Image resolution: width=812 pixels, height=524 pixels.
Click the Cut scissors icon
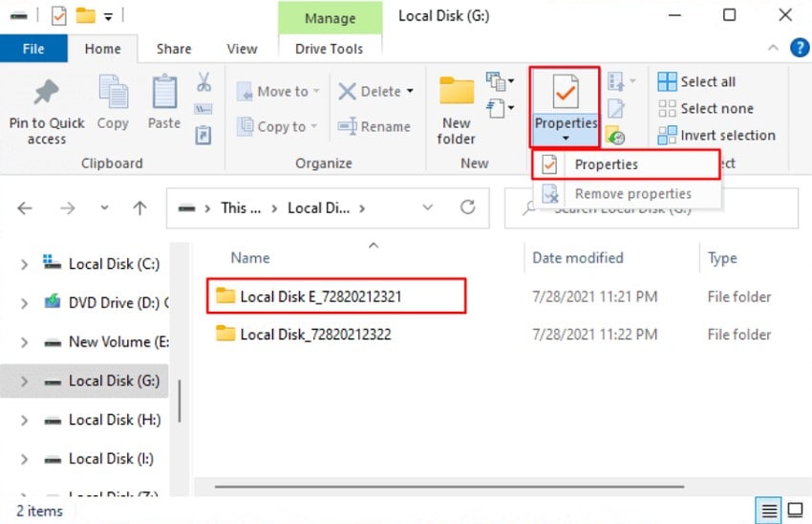coord(203,82)
